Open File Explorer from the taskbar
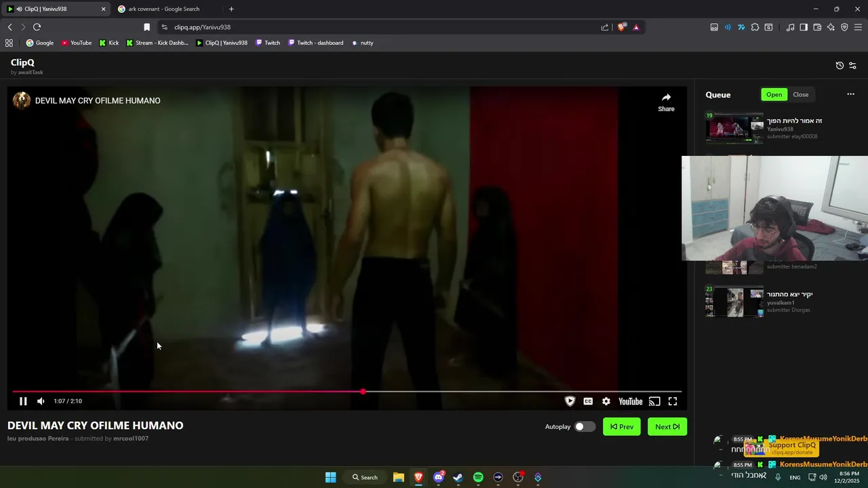 point(399,477)
